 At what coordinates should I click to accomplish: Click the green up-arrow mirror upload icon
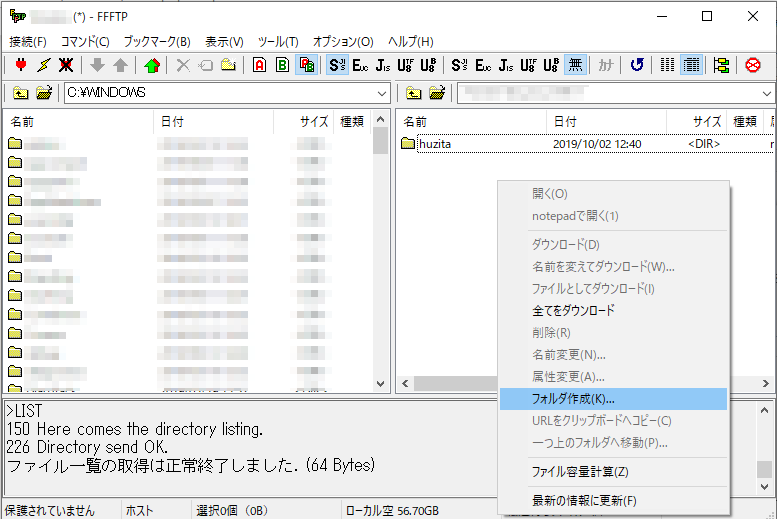coord(151,65)
